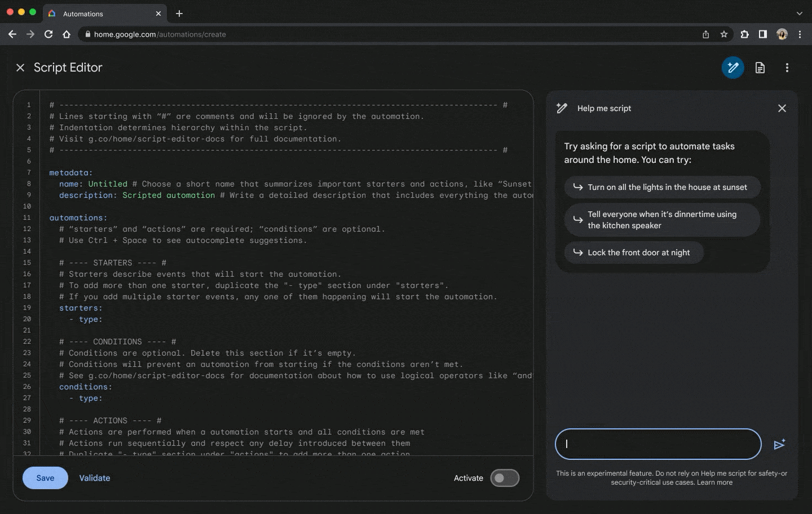Screen dimensions: 812x514
Task: Click the metadata: line in the editor
Action: [x=70, y=172]
